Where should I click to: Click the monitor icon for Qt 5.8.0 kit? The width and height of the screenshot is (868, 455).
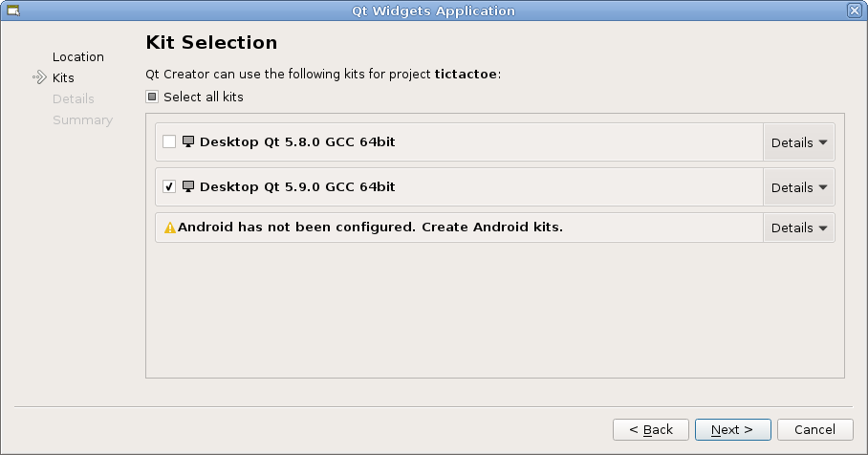click(188, 142)
